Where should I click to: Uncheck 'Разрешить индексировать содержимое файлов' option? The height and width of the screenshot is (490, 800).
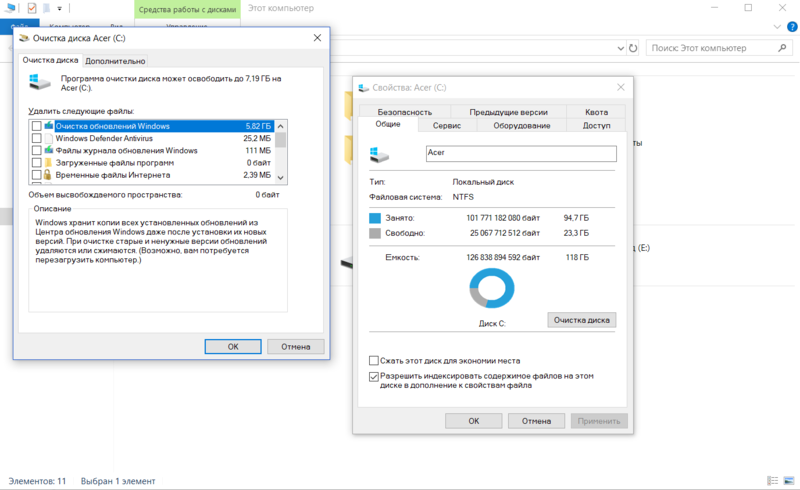373,377
